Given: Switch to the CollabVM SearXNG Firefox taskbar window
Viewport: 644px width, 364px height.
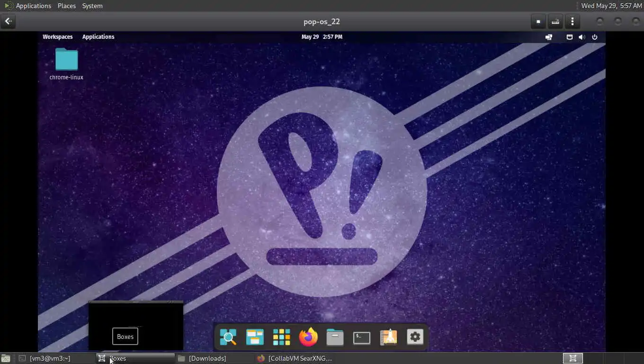Looking at the screenshot, I should pos(295,358).
